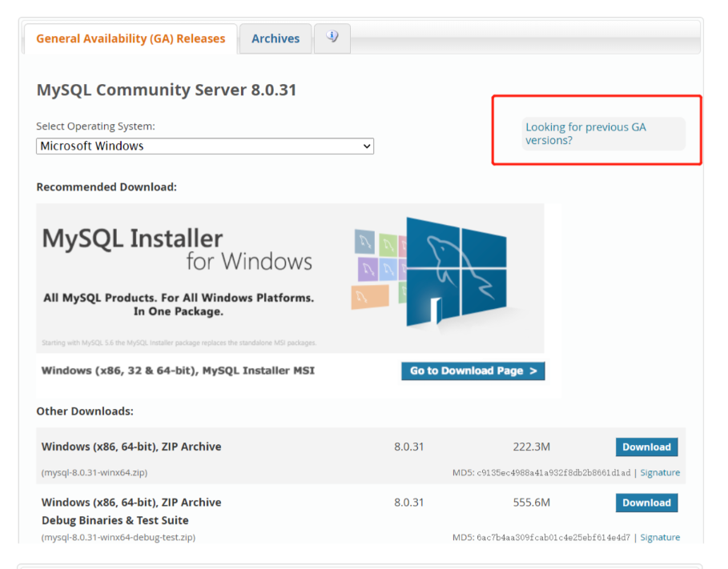The width and height of the screenshot is (728, 569).
Task: Click the Other Downloads heading
Action: point(85,411)
